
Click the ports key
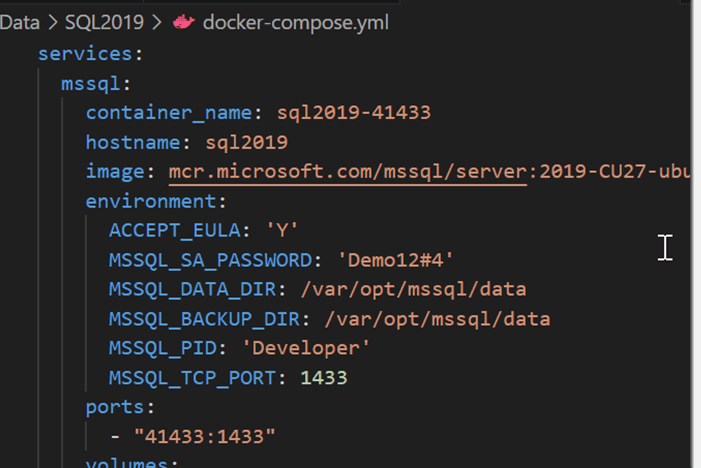[x=118, y=407]
